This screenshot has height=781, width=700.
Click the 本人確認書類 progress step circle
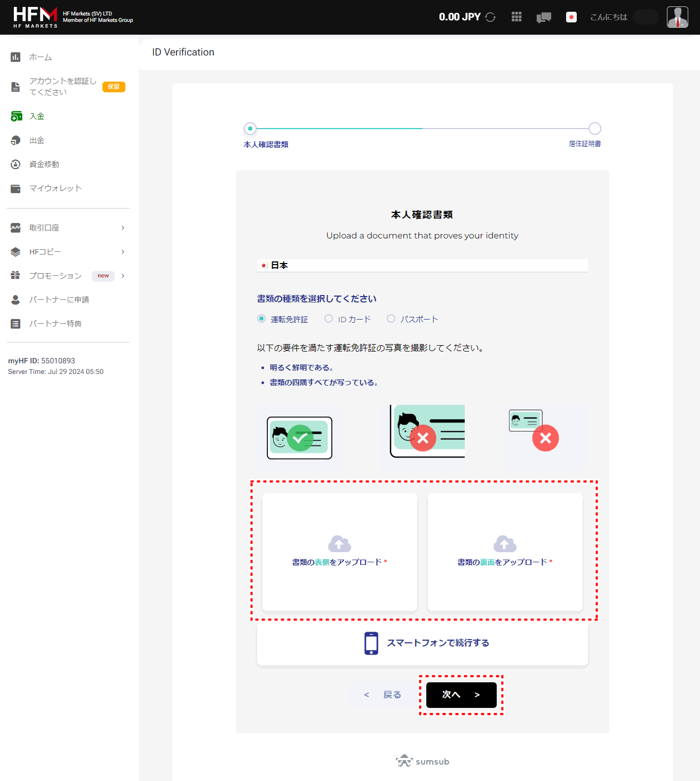pos(250,129)
